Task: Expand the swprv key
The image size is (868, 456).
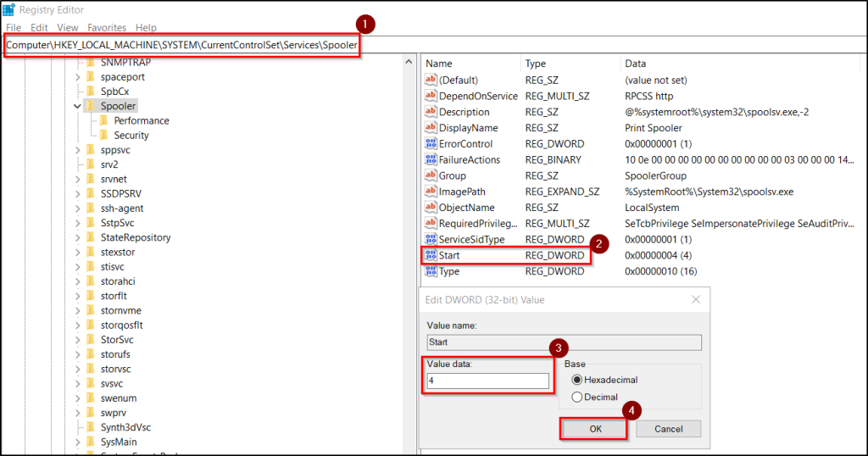Action: click(x=77, y=413)
